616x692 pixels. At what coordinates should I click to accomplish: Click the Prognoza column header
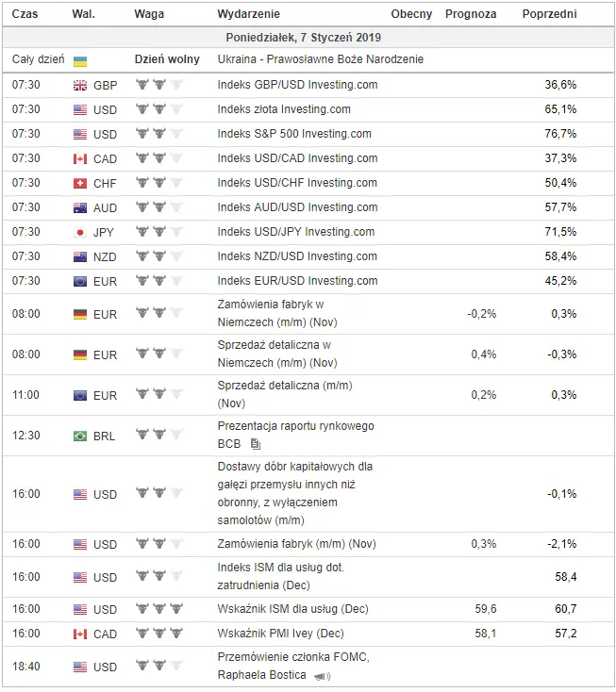click(471, 14)
